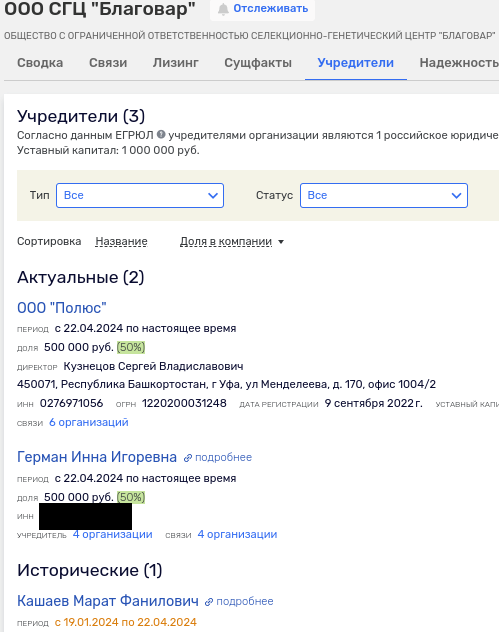
Task: Click registration date 9 сентября 2022 г.
Action: [374, 403]
